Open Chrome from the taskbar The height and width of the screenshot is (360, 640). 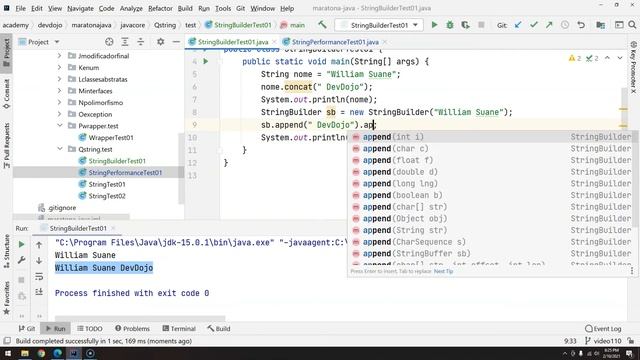(x=41, y=353)
